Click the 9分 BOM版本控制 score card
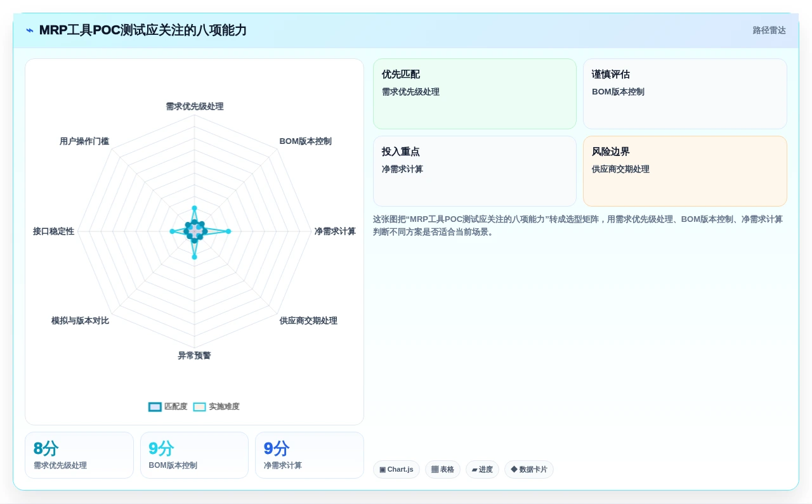Screen dimensions: 812x504 [x=194, y=455]
